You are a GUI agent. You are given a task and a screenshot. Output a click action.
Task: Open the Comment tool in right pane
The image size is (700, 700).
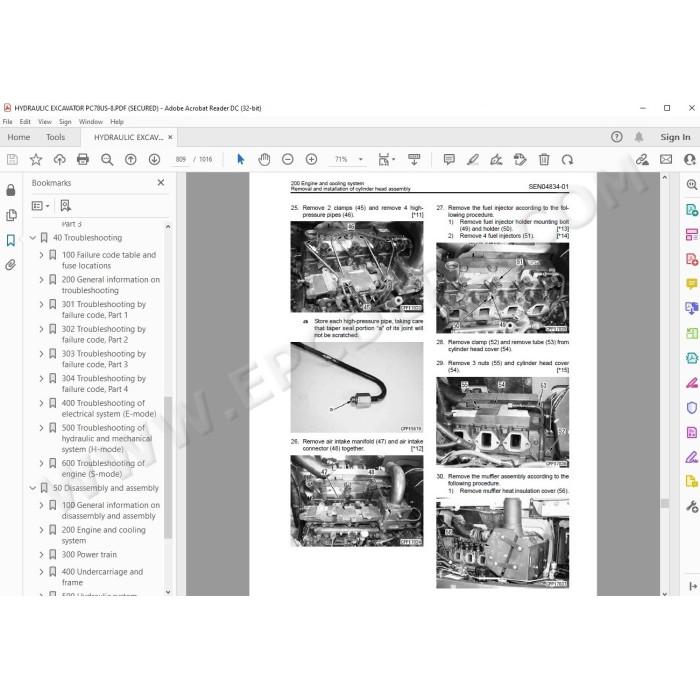692,283
